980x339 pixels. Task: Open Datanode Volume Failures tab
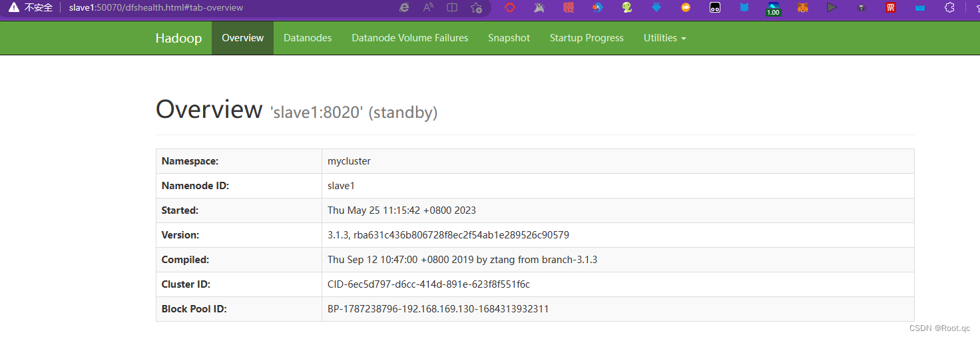click(x=410, y=38)
